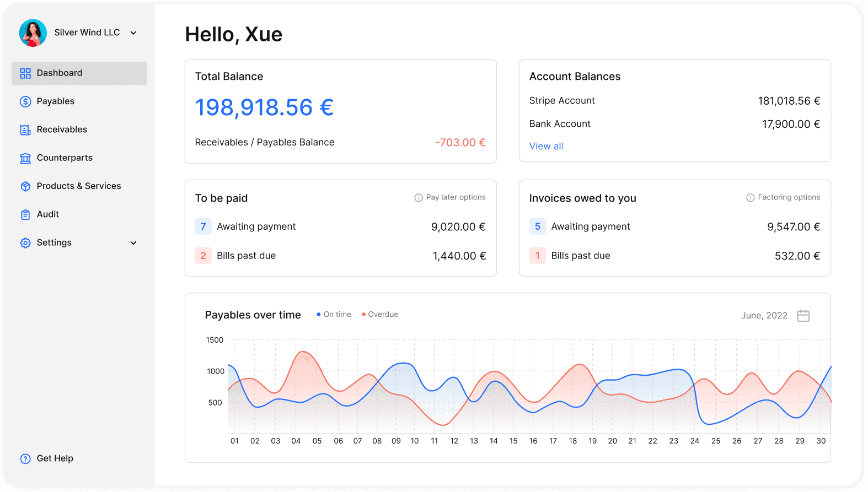868x492 pixels.
Task: Toggle the On time legend item
Action: coord(334,315)
